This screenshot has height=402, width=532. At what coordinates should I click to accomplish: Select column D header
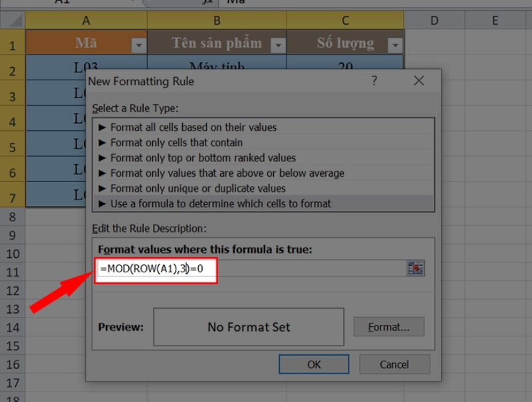[x=434, y=21]
